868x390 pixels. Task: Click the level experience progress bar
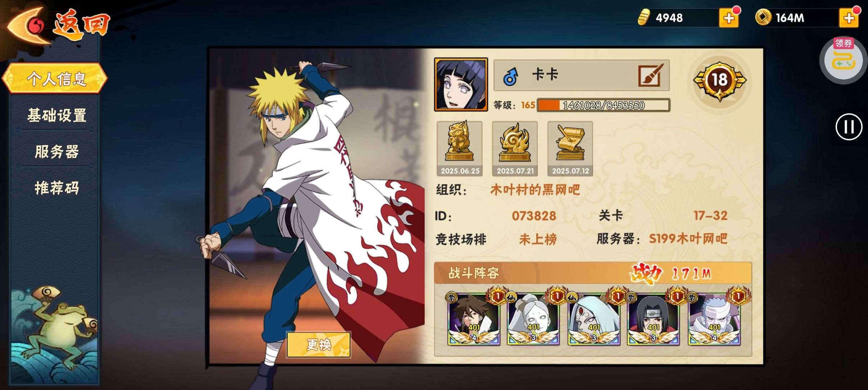603,105
